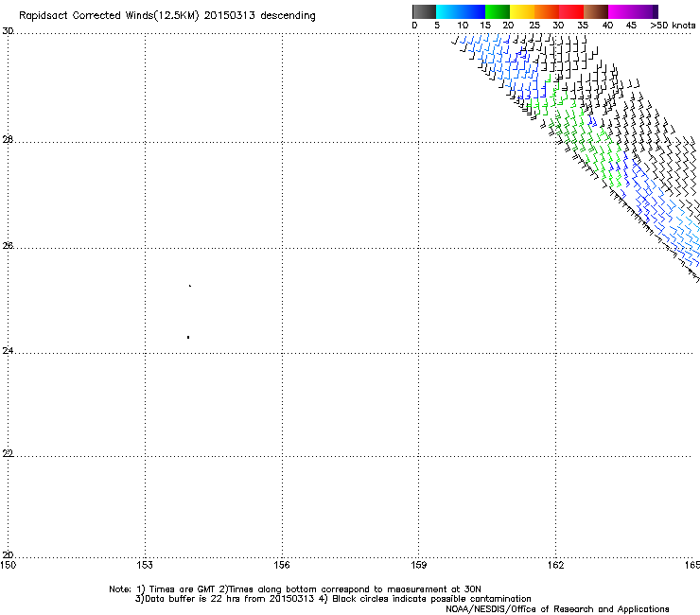The image size is (700, 615).
Task: Click the date '20150313' in the title
Action: [230, 16]
